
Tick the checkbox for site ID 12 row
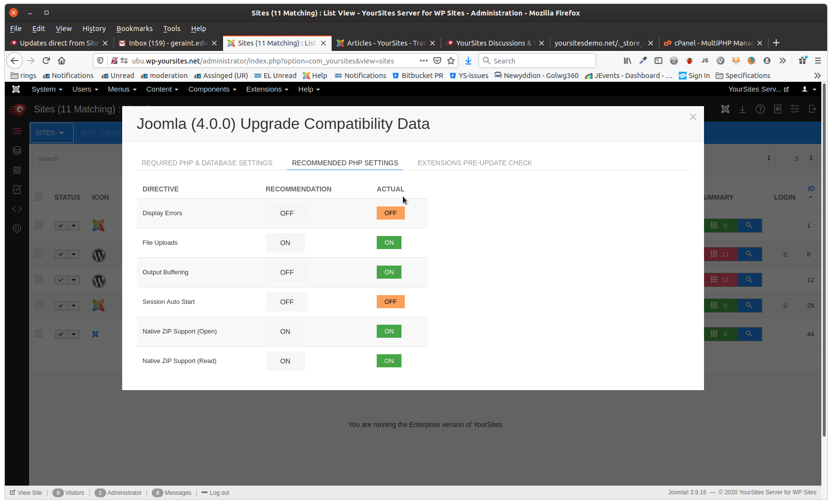point(39,279)
